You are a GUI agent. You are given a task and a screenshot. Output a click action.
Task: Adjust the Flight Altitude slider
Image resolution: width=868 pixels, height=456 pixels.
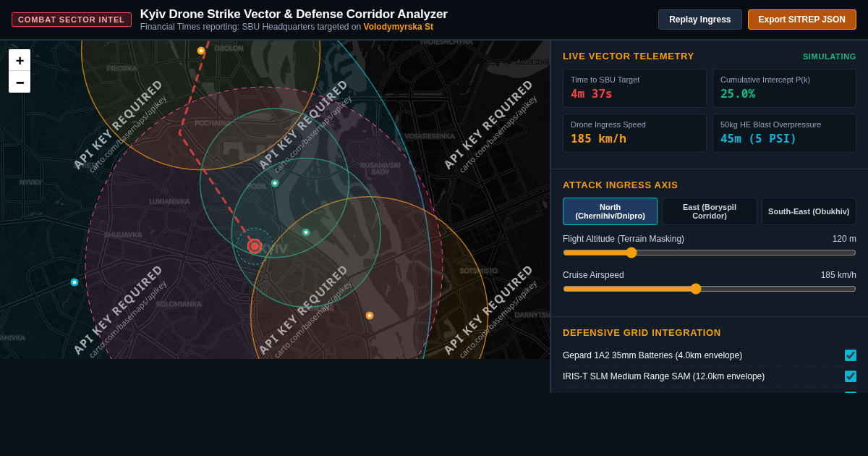pyautogui.click(x=709, y=253)
